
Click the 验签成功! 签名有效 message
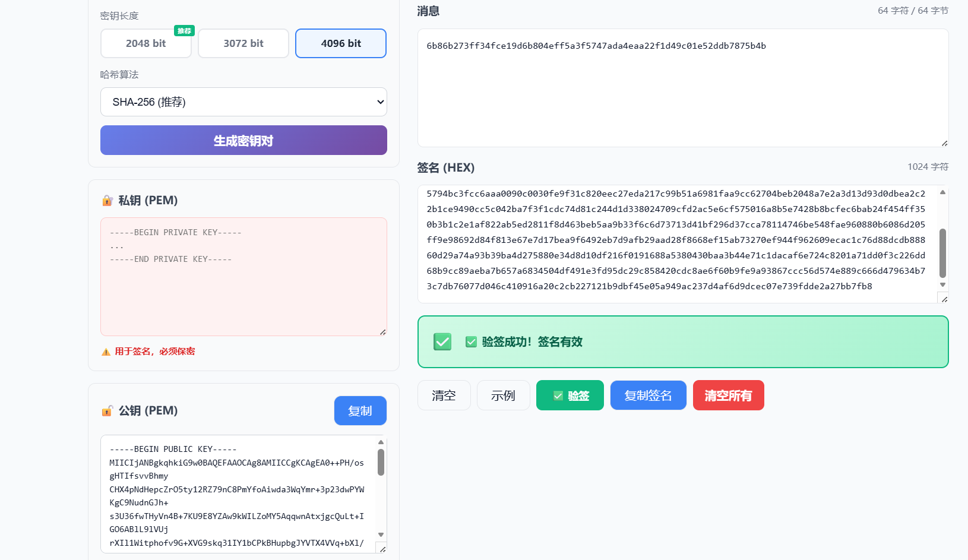[532, 342]
